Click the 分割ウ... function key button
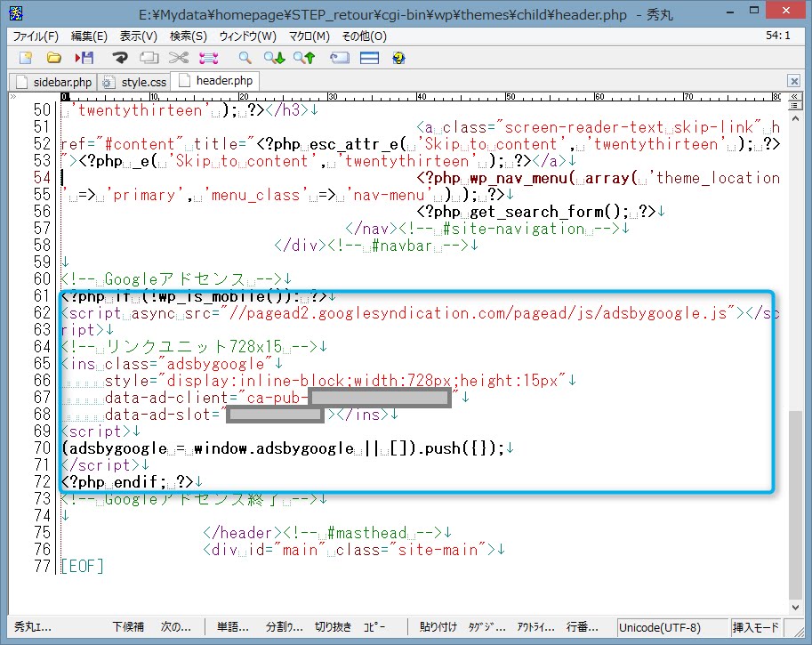This screenshot has width=812, height=645. click(284, 627)
